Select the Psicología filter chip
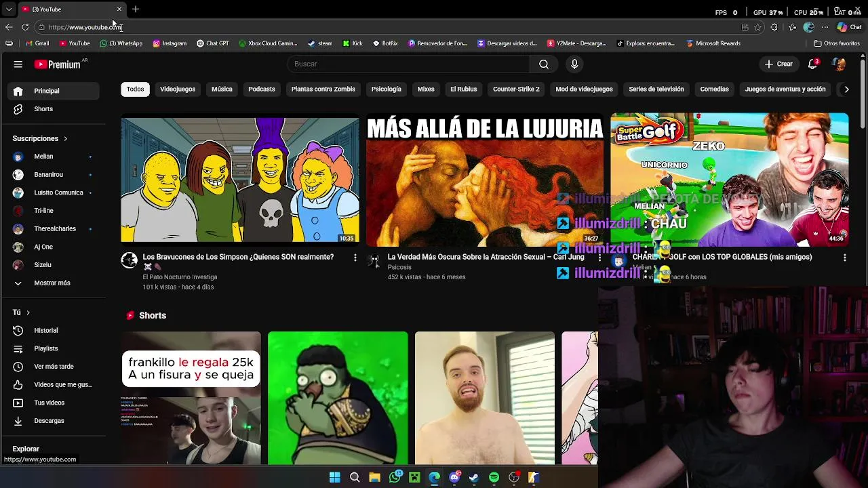The height and width of the screenshot is (488, 868). (x=387, y=89)
